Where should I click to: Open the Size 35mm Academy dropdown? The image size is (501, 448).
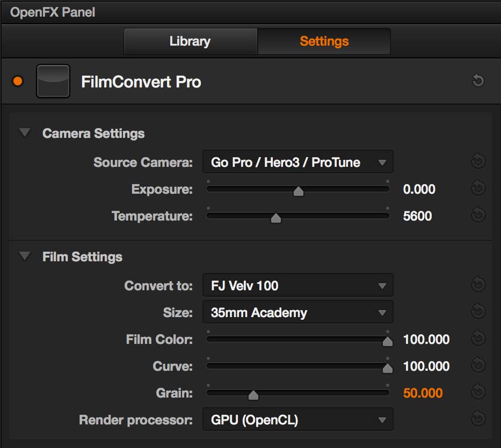click(x=298, y=312)
